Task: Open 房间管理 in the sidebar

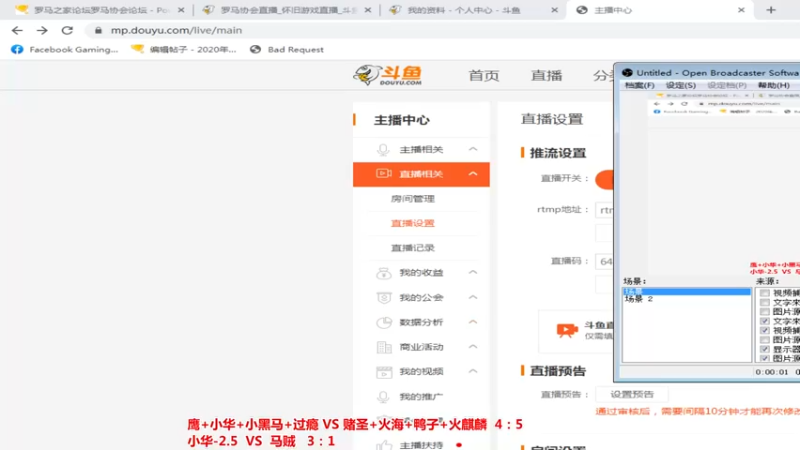Action: tap(413, 199)
